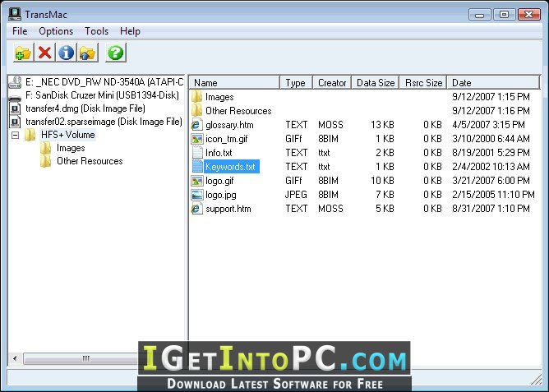Click the add folder toolbar icon
This screenshot has height=392, width=549.
tap(24, 53)
